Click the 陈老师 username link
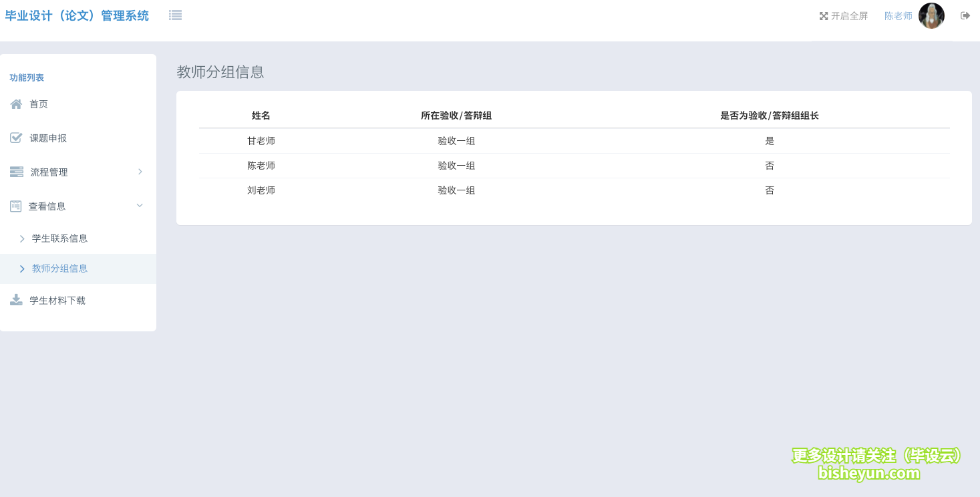This screenshot has width=980, height=497. click(x=898, y=15)
